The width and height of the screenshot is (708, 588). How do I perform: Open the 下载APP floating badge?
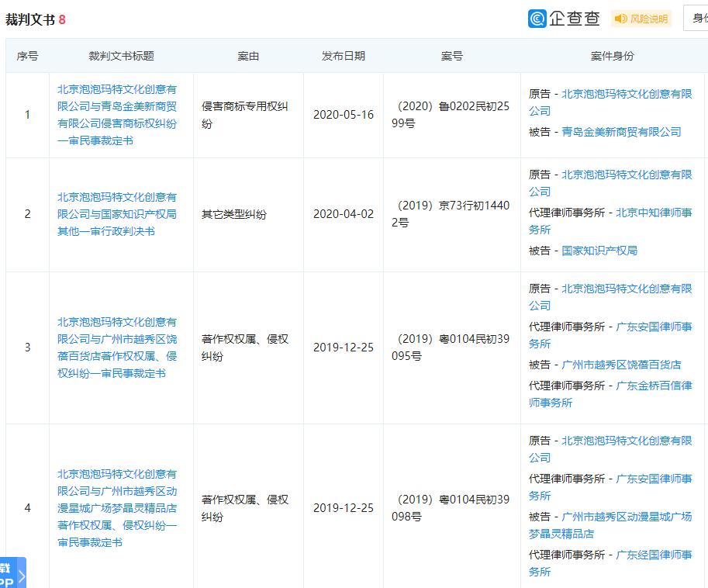point(7,574)
